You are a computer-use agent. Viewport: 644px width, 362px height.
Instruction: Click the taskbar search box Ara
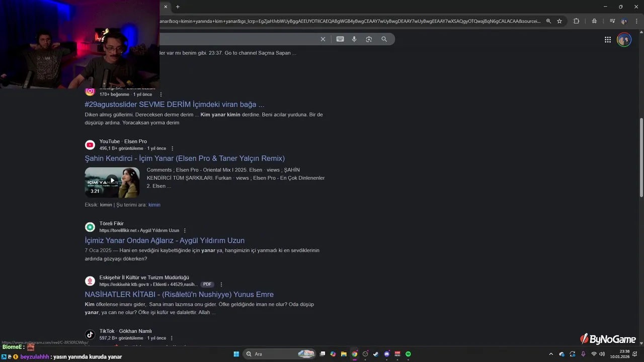(x=279, y=354)
